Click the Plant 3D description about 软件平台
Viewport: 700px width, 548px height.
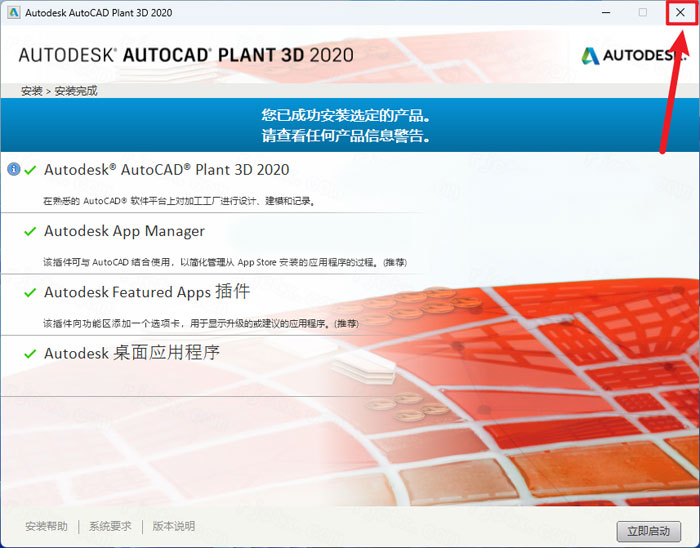180,201
